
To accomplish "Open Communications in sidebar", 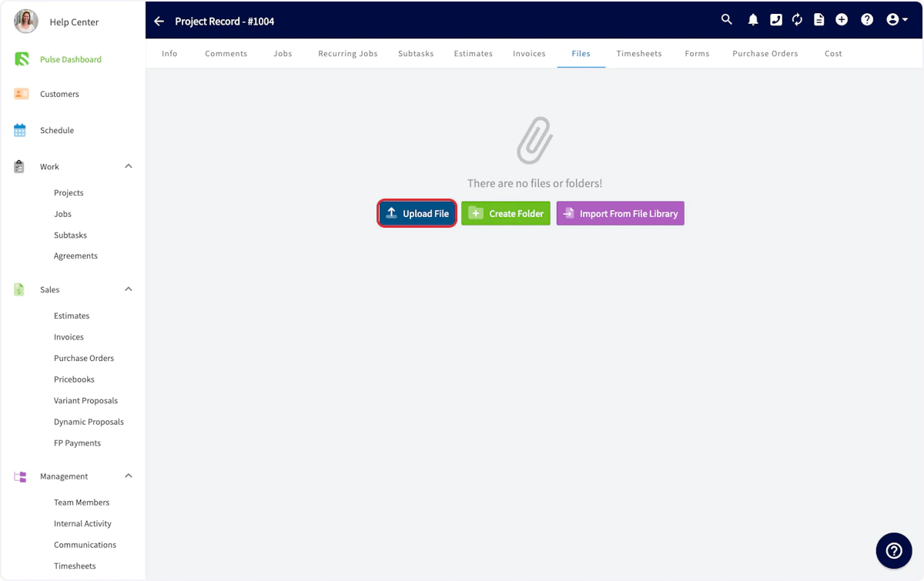I will (x=85, y=545).
